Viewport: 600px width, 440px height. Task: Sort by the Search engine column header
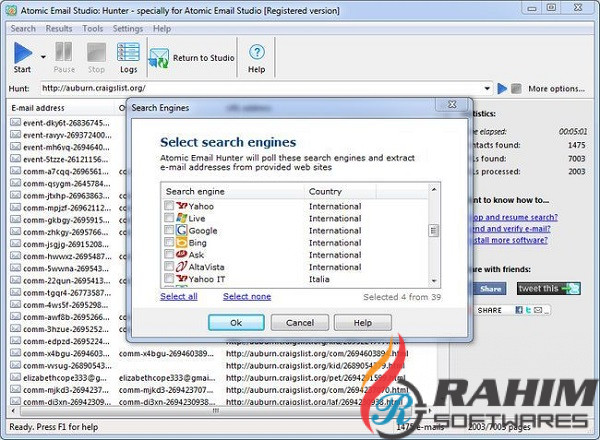pyautogui.click(x=233, y=191)
